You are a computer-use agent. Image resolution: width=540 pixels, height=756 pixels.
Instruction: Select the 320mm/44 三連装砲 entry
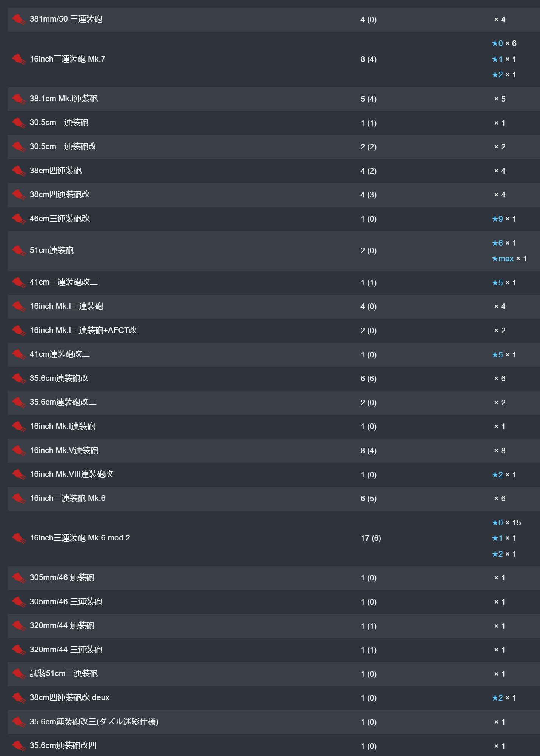[x=274, y=650]
